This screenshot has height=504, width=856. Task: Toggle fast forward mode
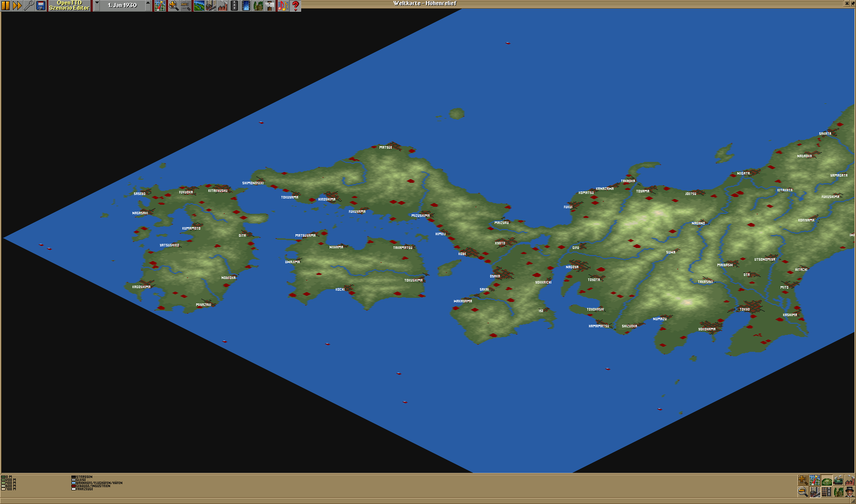pyautogui.click(x=17, y=6)
